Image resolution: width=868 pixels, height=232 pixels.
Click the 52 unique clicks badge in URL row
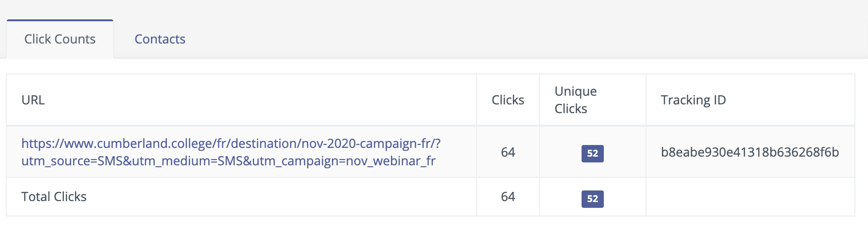click(x=592, y=153)
